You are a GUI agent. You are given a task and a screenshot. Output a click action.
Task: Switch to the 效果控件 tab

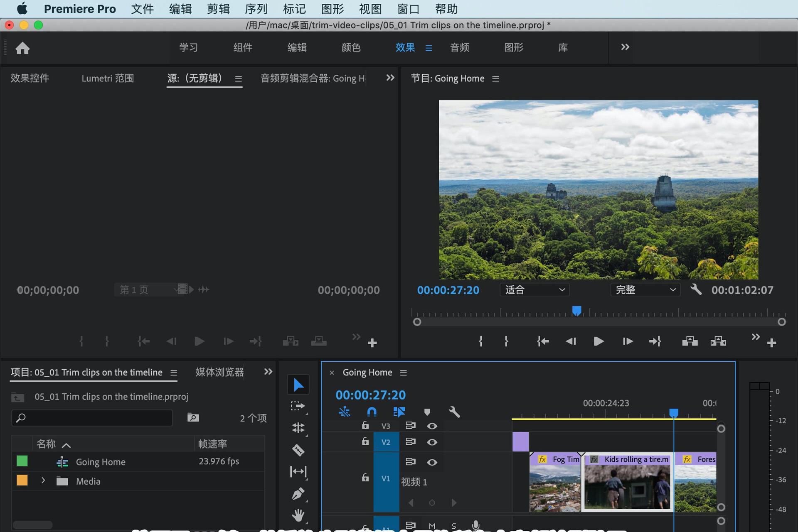(30, 78)
